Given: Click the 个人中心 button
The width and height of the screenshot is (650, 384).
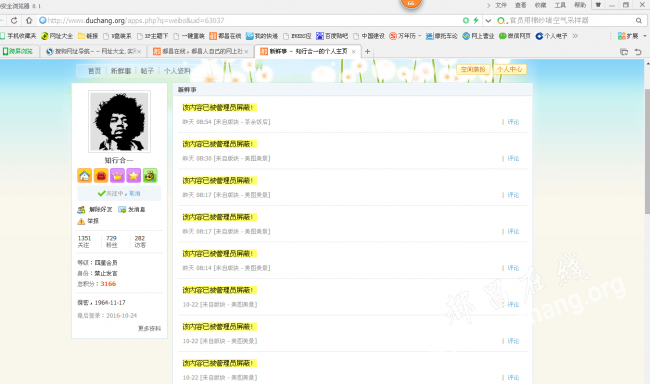Looking at the screenshot, I should (x=510, y=69).
